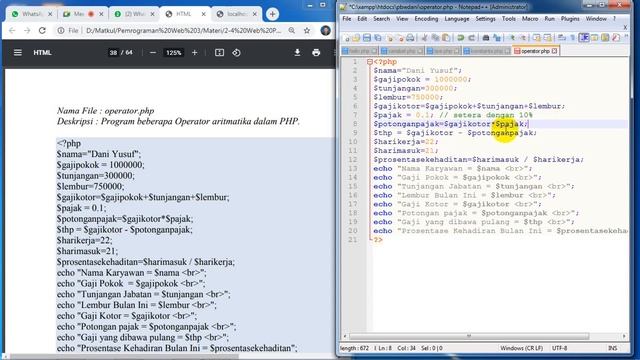Click Chrome address bar URL
The width and height of the screenshot is (640, 360).
click(x=183, y=31)
